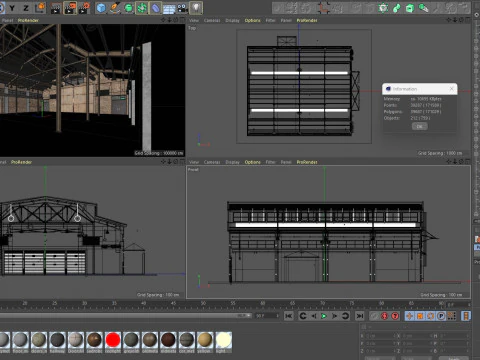The height and width of the screenshot is (360, 480).
Task: Maximize the Top viewport via toggle icon
Action: click(468, 20)
